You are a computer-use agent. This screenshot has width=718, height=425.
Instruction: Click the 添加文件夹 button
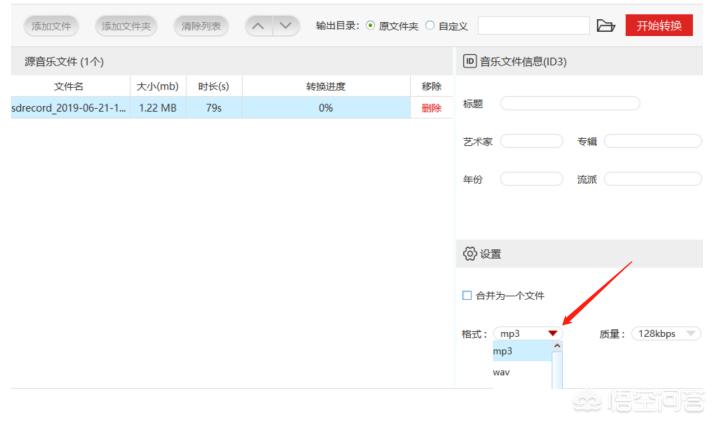[126, 26]
